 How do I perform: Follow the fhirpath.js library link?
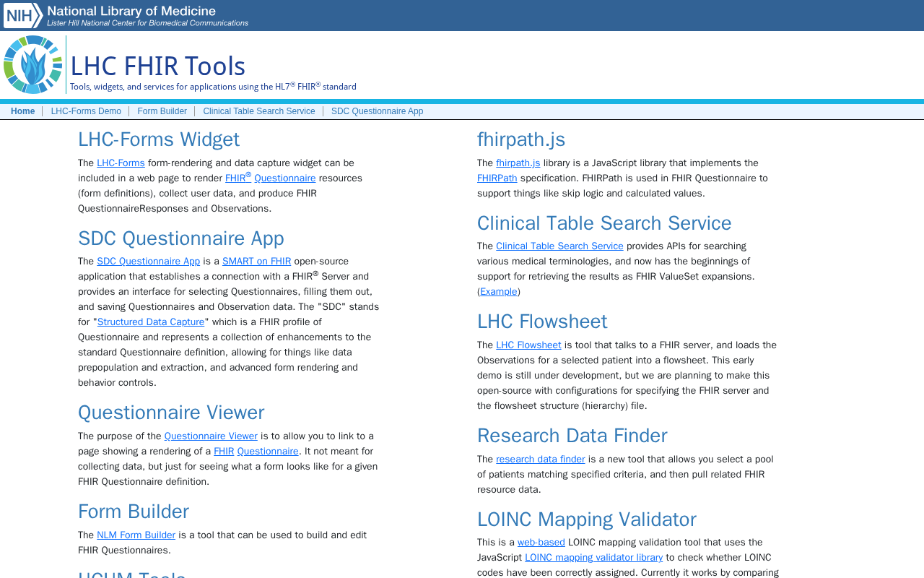click(x=518, y=163)
